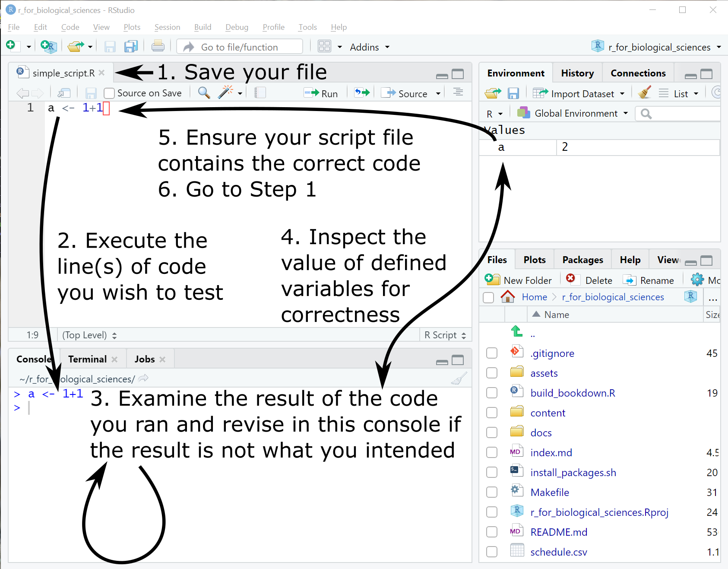Image resolution: width=728 pixels, height=569 pixels.
Task: Open the Session menu
Action: [x=167, y=27]
